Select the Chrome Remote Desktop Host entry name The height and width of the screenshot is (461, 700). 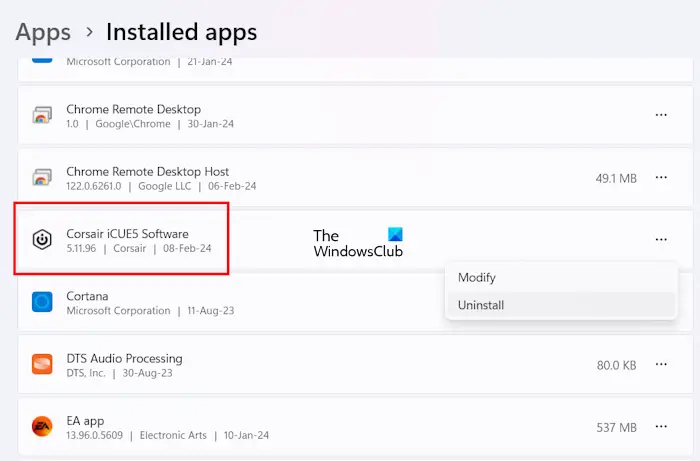[147, 172]
